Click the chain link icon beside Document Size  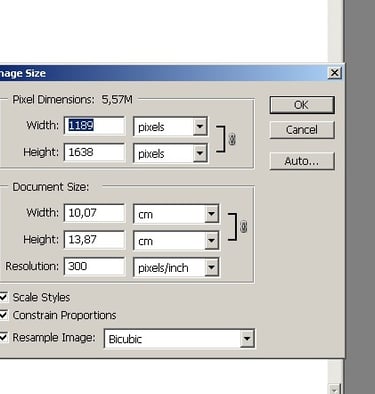coord(244,227)
